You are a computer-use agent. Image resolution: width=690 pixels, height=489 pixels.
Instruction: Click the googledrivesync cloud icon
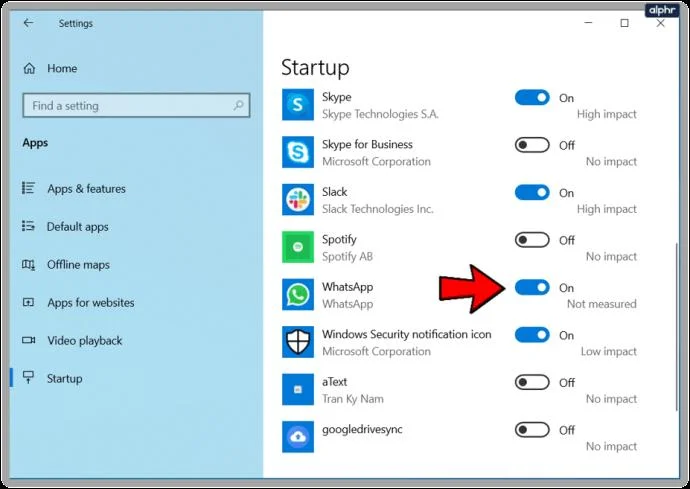click(298, 437)
